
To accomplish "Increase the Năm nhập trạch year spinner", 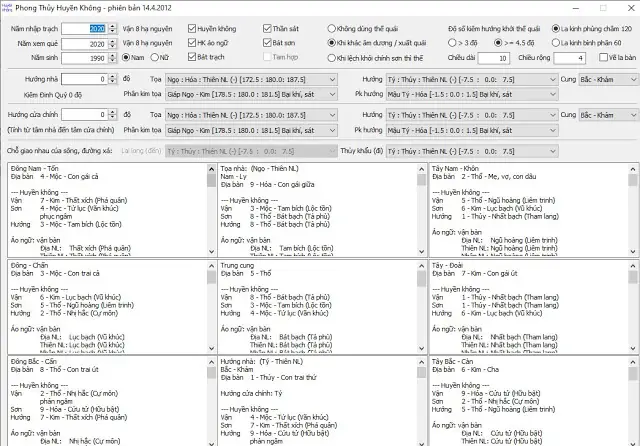I will (x=113, y=26).
